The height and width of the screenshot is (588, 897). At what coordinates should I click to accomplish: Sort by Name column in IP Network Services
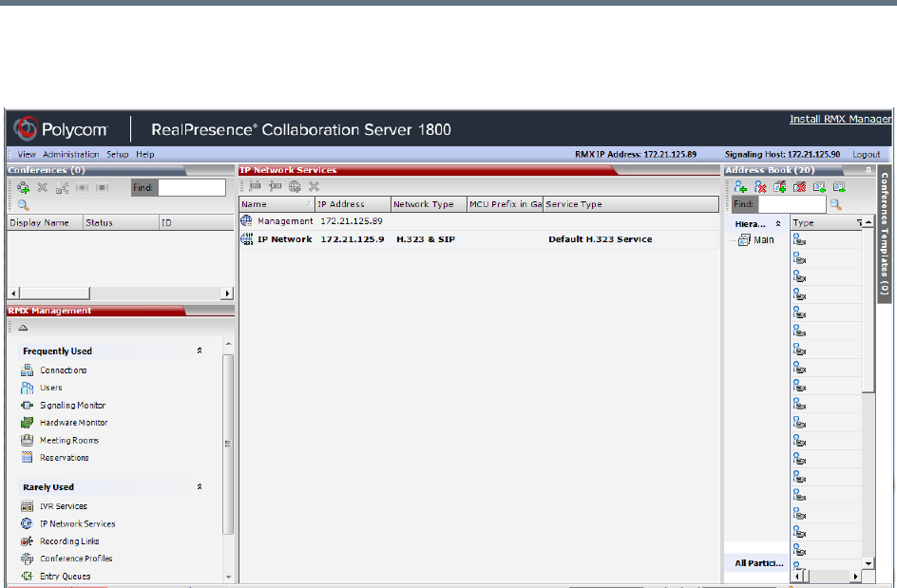point(277,204)
